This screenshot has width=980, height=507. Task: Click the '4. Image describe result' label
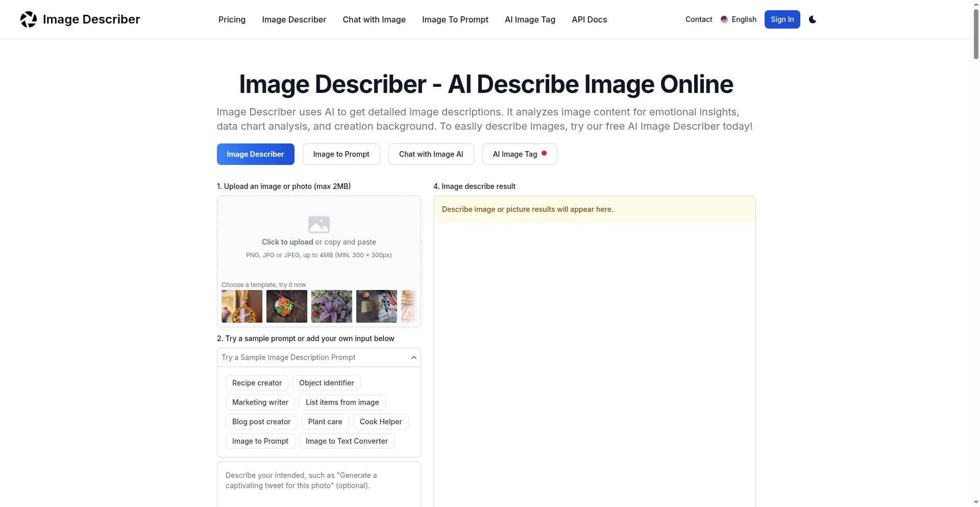point(474,186)
